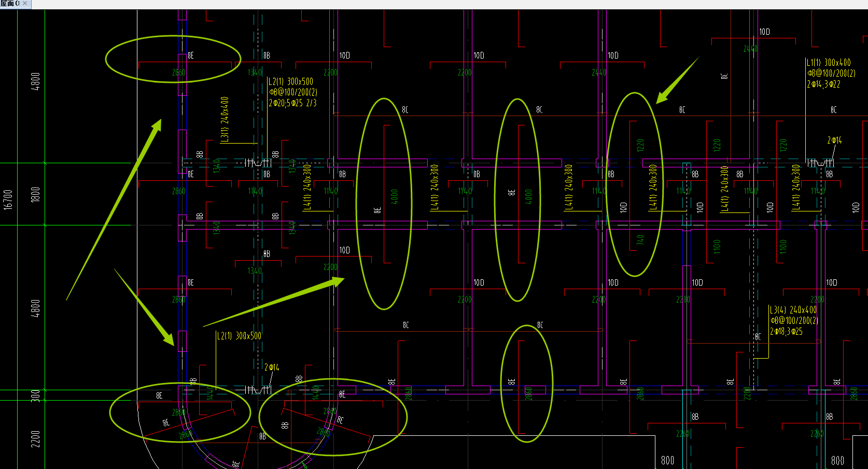Image resolution: width=868 pixels, height=469 pixels.
Task: Click Φ8@100/200(2) stirrup text under L3(4)
Action: 794,321
